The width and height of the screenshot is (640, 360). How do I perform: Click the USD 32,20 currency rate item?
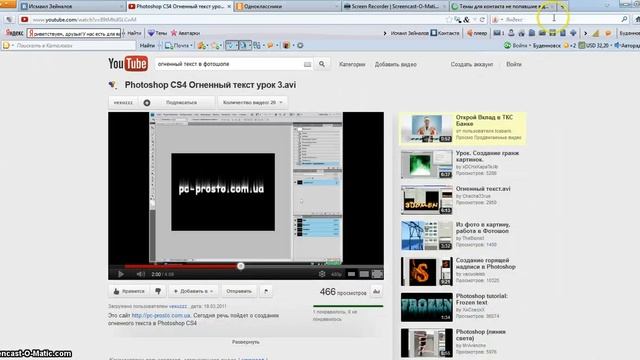pos(594,46)
